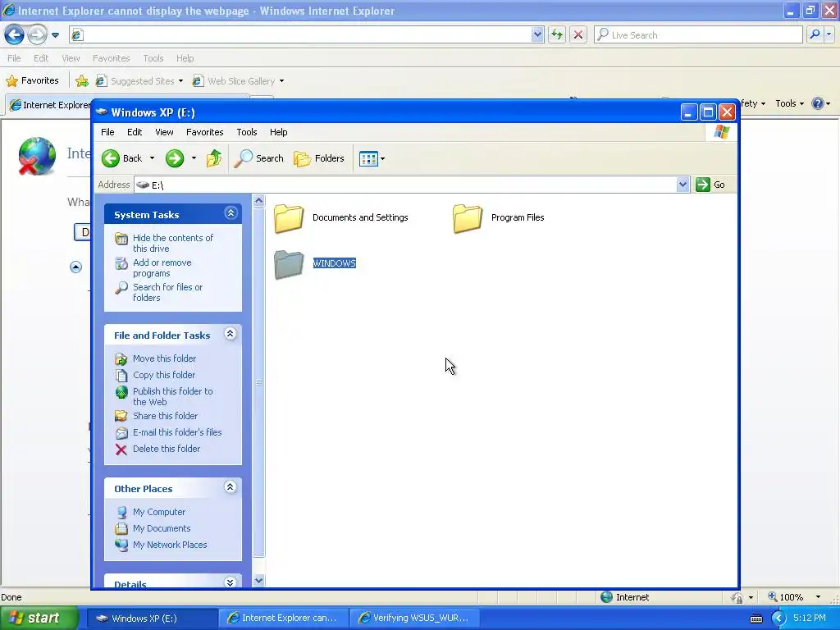This screenshot has height=630, width=840.
Task: Click the keyboard icon in system tray
Action: 756,619
